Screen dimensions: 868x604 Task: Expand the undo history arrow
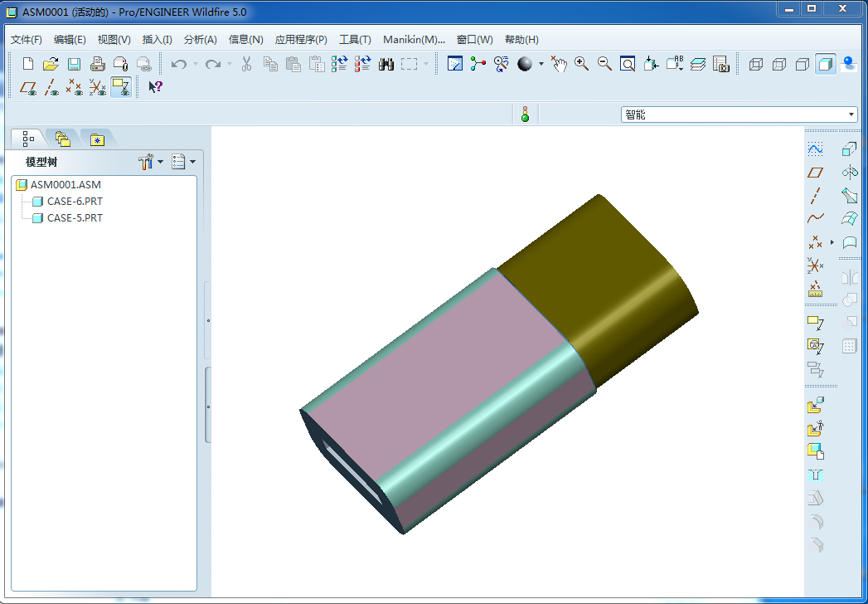point(195,64)
